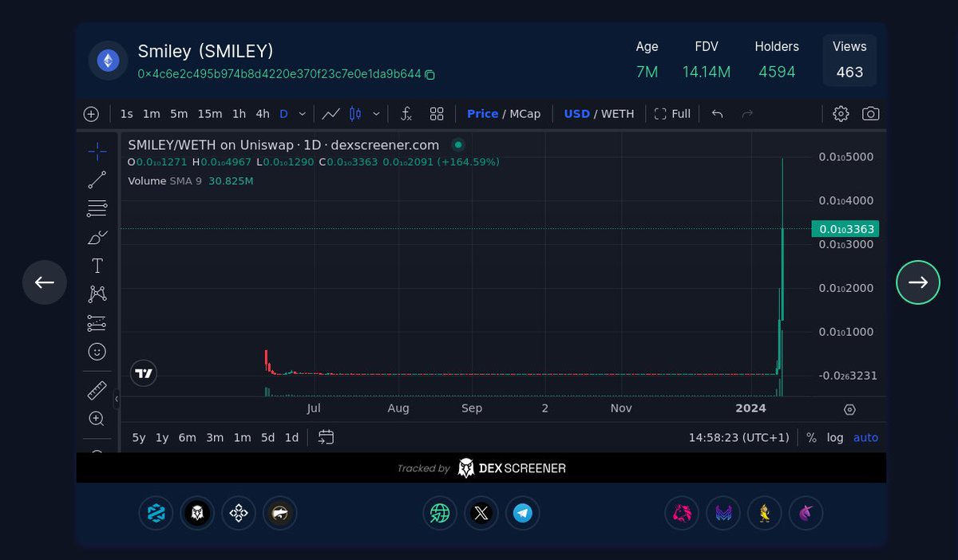This screenshot has width=958, height=560.
Task: Click the Ethereum token logo
Action: 108,61
